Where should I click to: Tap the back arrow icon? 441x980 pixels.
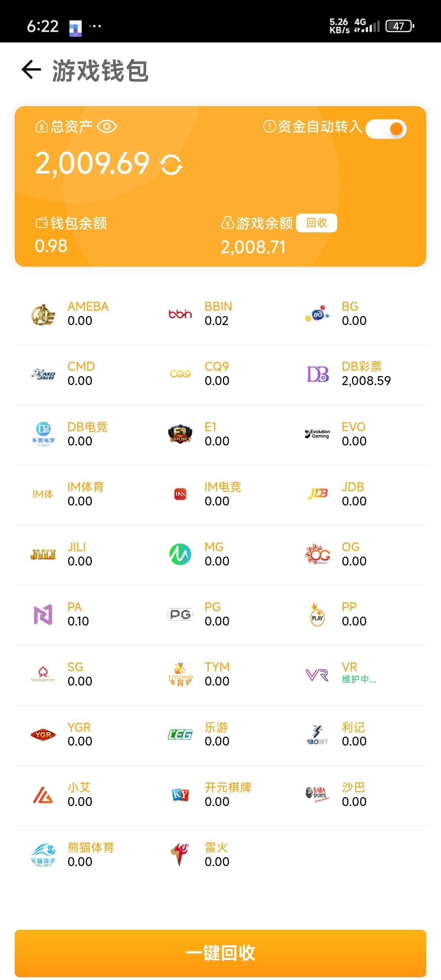tap(31, 69)
